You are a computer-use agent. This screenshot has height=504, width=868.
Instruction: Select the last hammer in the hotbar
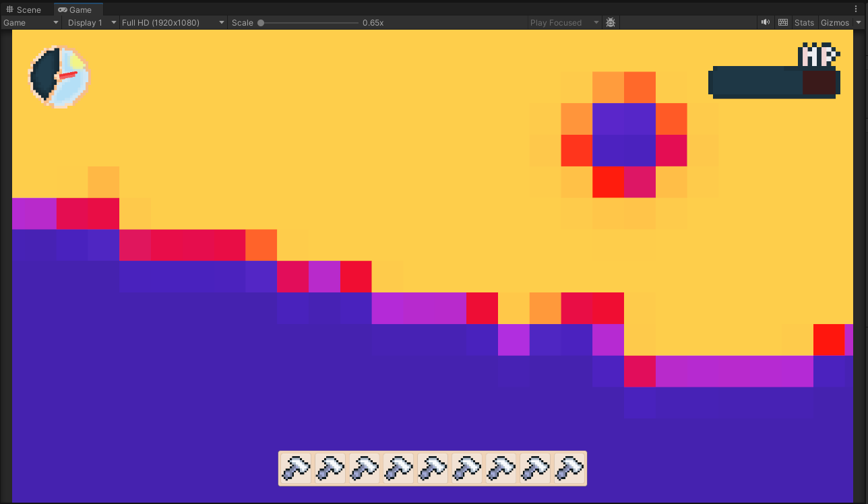point(569,468)
